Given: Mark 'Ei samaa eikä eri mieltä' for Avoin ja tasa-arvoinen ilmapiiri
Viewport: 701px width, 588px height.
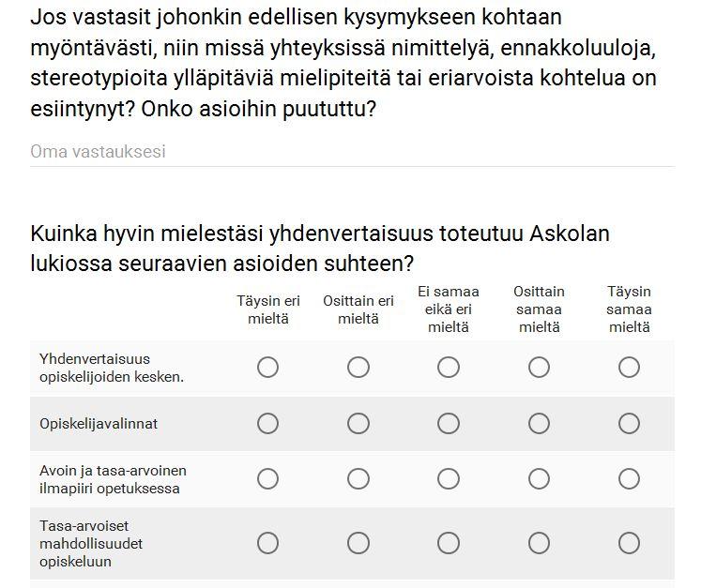Looking at the screenshot, I should tap(449, 479).
